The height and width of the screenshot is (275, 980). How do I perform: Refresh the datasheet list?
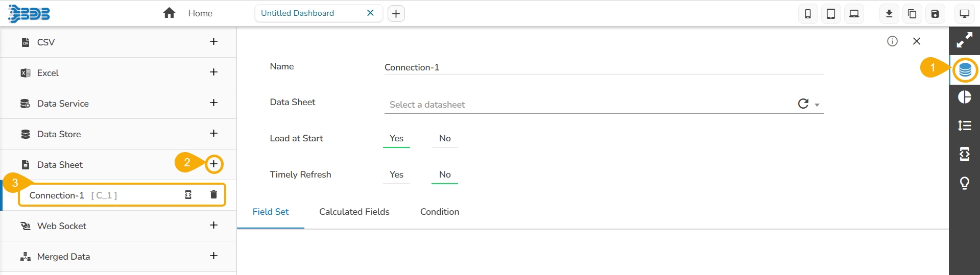point(803,104)
